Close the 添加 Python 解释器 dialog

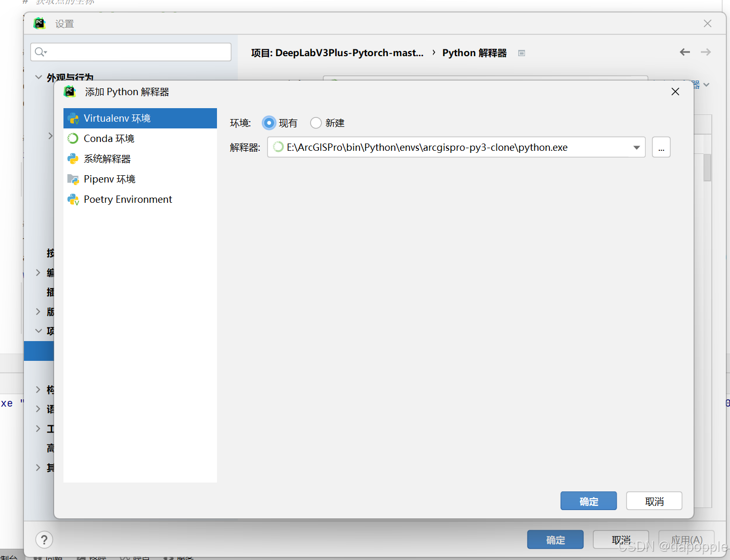click(675, 92)
